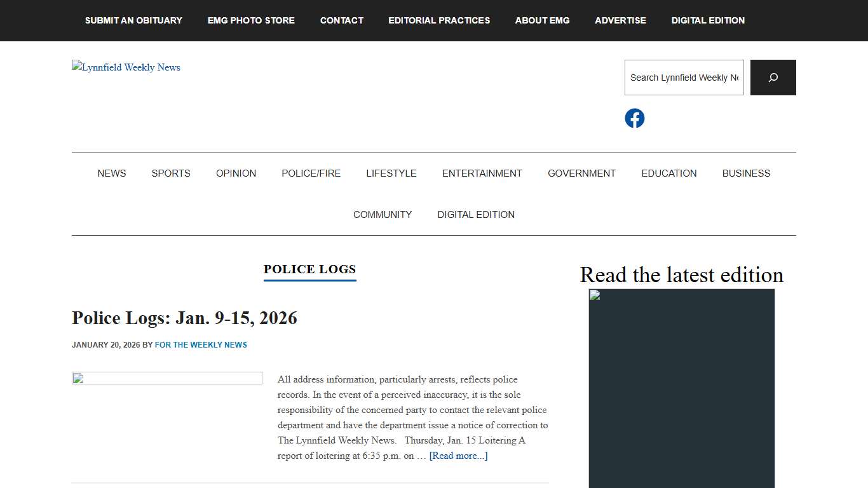The image size is (868, 488).
Task: Open the Facebook page icon
Action: coord(634,118)
